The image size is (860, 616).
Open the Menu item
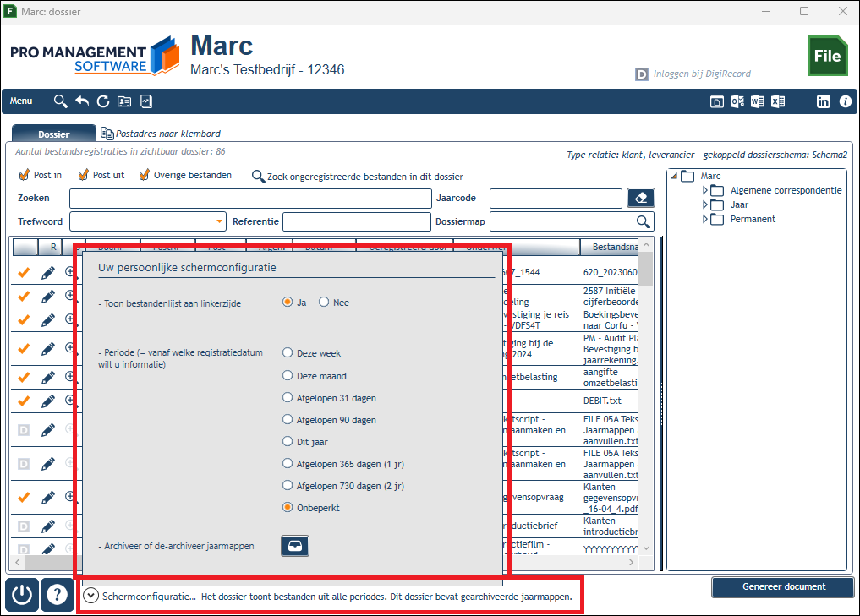(21, 101)
